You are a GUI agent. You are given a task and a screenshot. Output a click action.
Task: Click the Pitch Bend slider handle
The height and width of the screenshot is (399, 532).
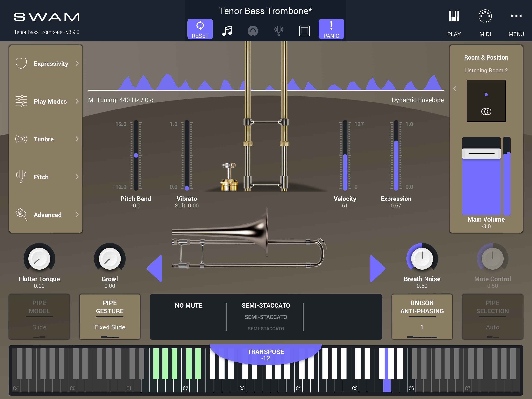[136, 155]
